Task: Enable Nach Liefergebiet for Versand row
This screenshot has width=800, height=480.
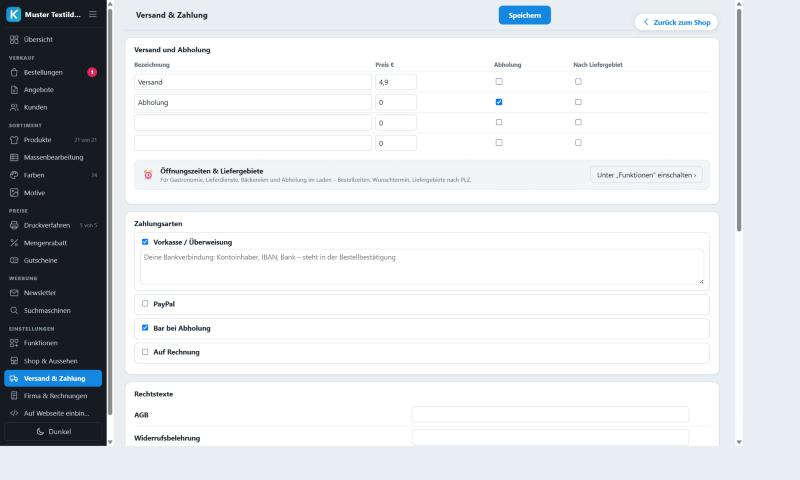Action: point(578,82)
